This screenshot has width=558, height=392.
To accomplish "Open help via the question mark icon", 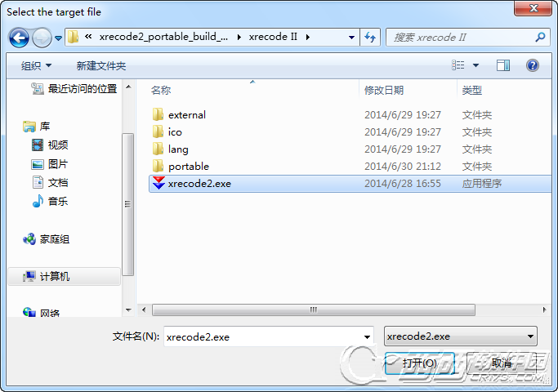I will pos(533,65).
